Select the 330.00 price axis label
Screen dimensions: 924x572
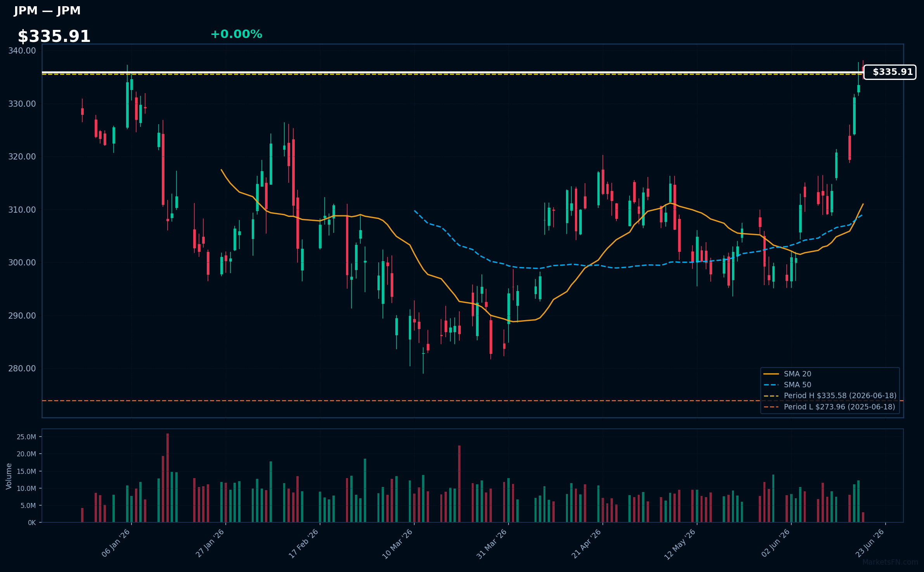[x=22, y=104]
